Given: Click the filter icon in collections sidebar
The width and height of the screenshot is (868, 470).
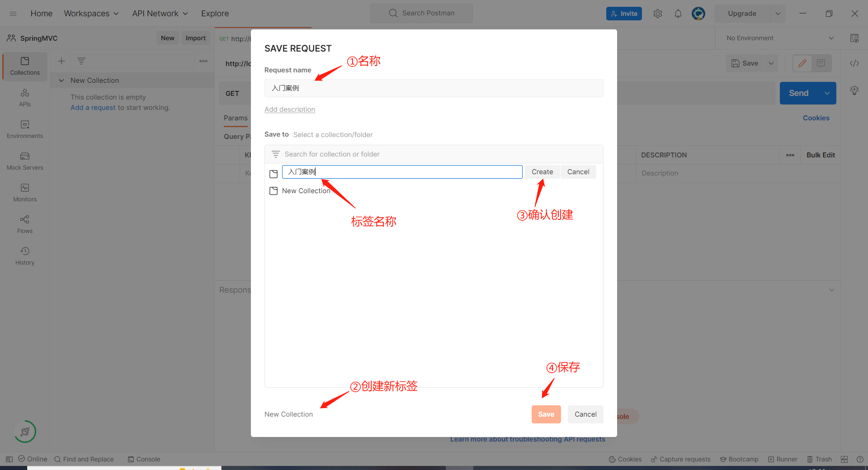Looking at the screenshot, I should point(81,61).
